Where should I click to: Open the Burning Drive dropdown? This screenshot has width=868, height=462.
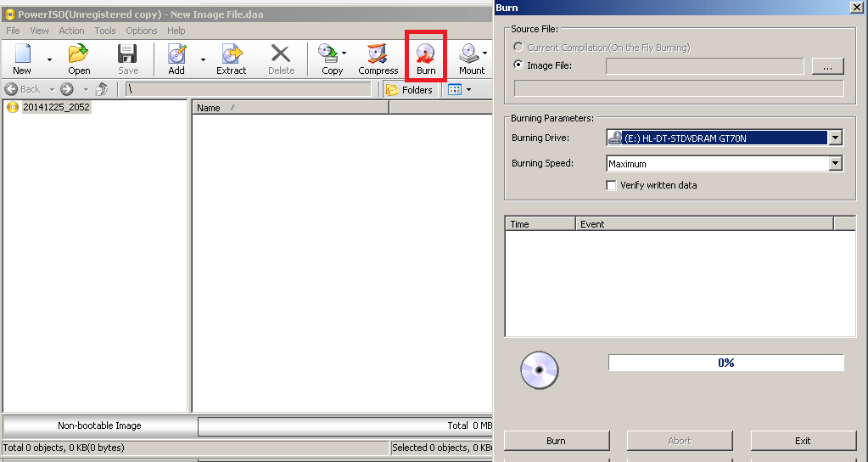coord(836,138)
